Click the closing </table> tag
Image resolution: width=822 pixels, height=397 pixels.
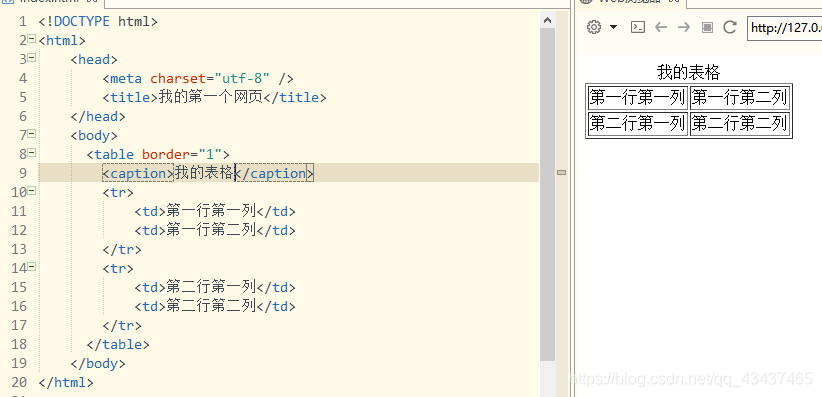tap(118, 345)
